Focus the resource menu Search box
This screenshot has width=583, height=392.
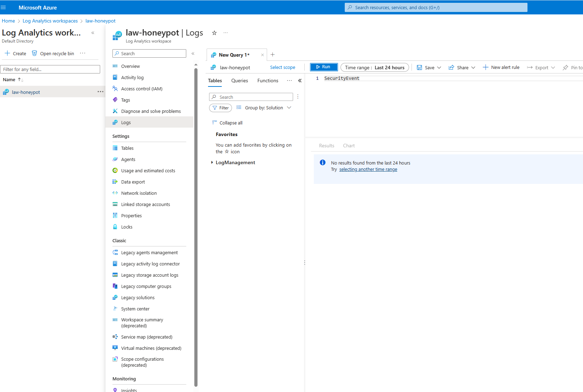[149, 53]
